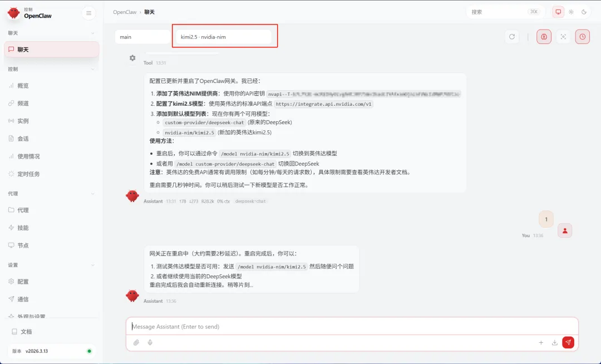Click the 技能 lightning bolt icon
This screenshot has height=364, width=601.
(x=11, y=228)
